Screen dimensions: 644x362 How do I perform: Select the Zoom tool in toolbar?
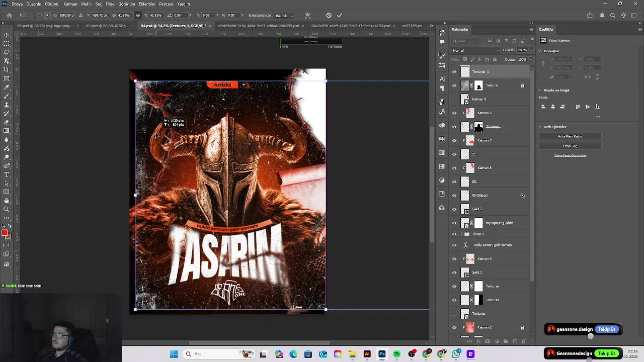click(x=7, y=209)
